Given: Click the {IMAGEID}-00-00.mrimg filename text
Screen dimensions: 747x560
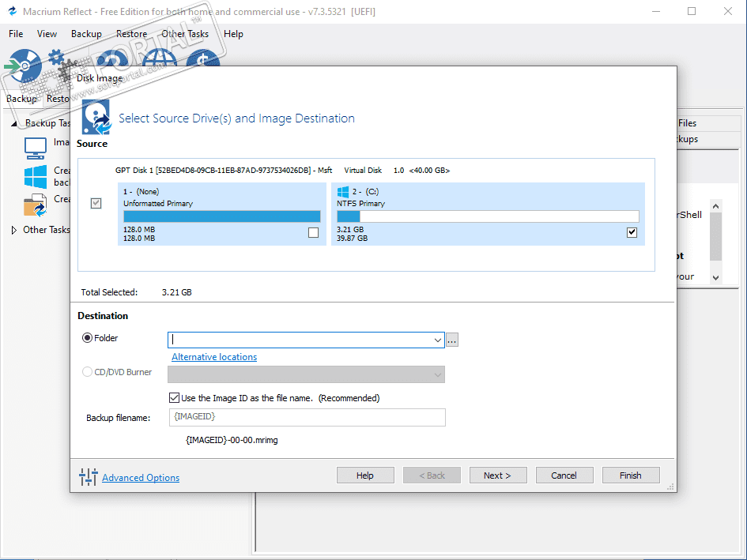Looking at the screenshot, I should click(232, 440).
